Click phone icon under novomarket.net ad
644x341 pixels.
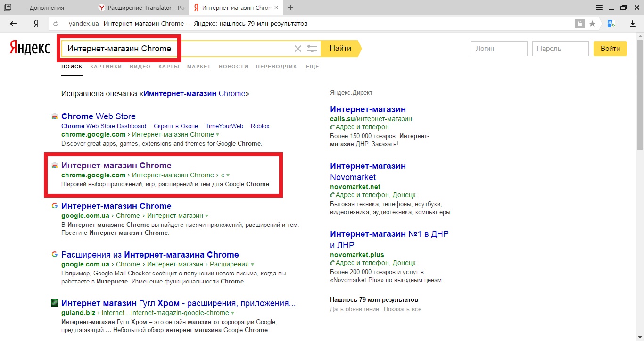(332, 195)
